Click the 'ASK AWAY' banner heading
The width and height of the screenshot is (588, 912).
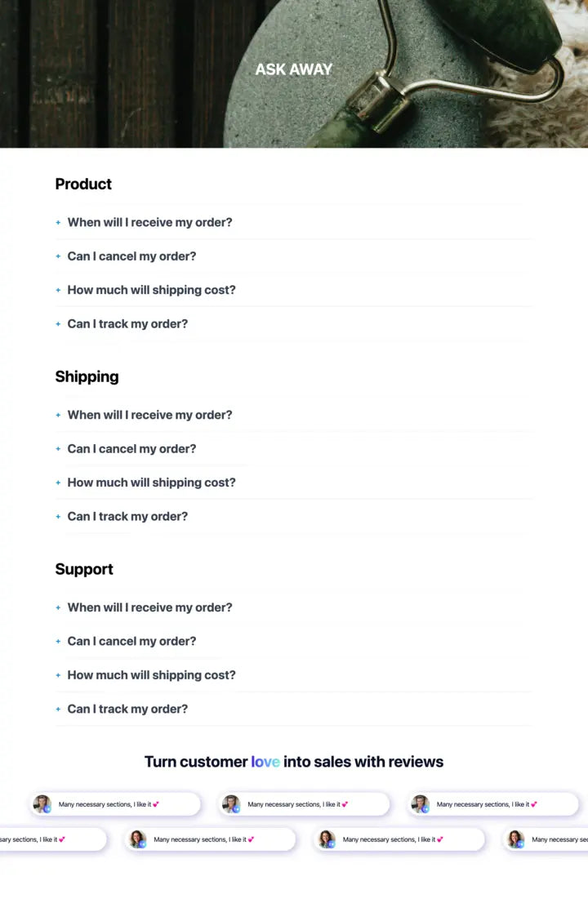(294, 69)
